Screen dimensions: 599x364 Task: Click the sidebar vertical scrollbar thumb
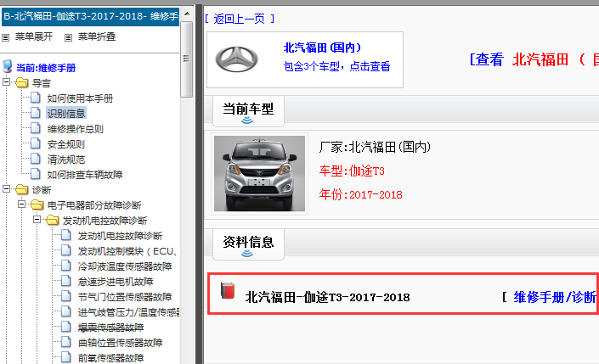[187, 59]
